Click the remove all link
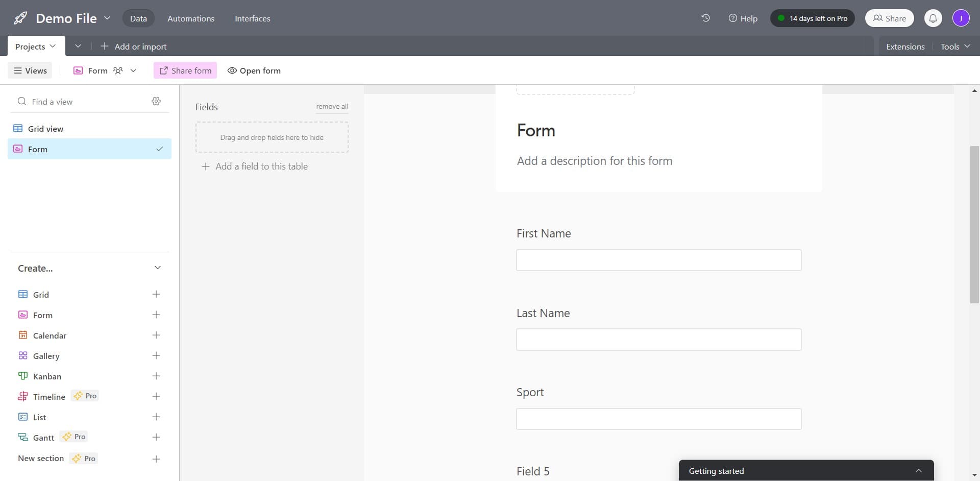 point(332,106)
